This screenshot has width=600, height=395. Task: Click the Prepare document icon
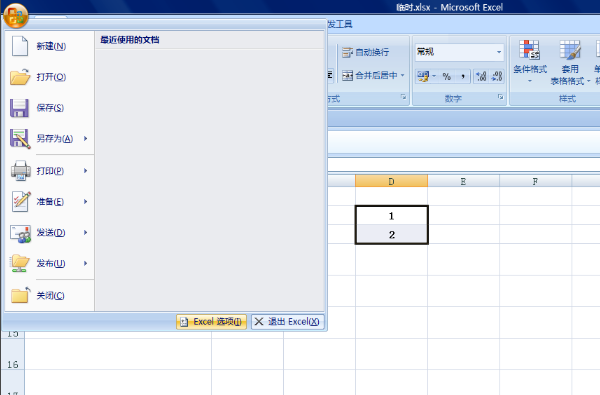click(x=21, y=202)
